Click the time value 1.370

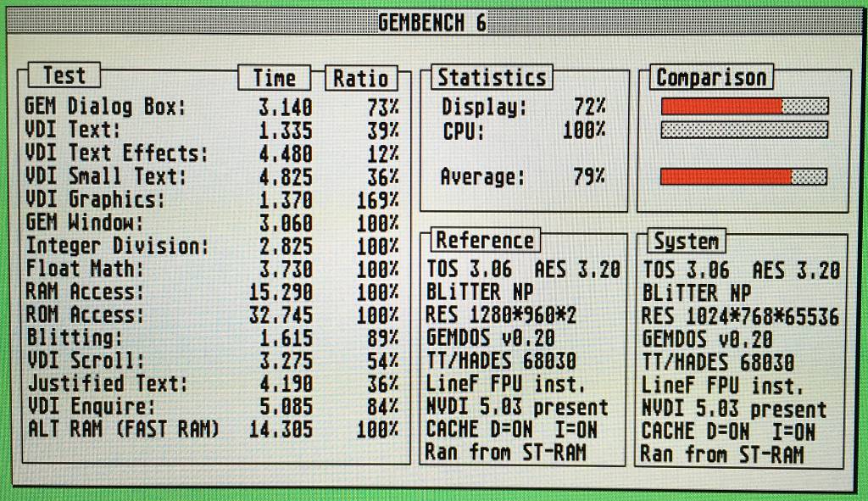click(x=286, y=200)
